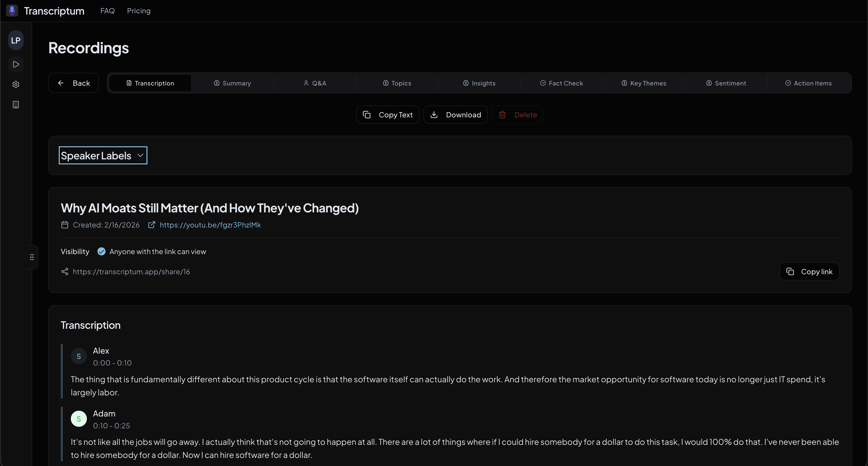Click the FAQ menu item

click(107, 11)
